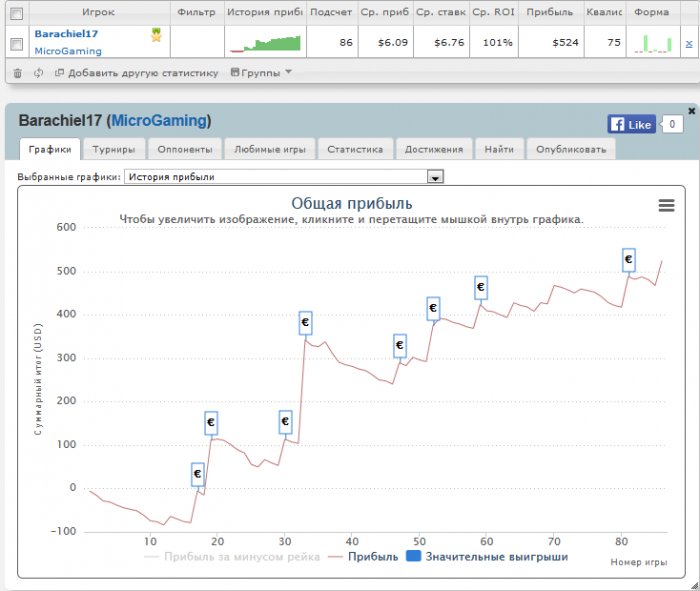Image resolution: width=700 pixels, height=591 pixels.
Task: Click the trash delete icon under the table
Action: 17,73
